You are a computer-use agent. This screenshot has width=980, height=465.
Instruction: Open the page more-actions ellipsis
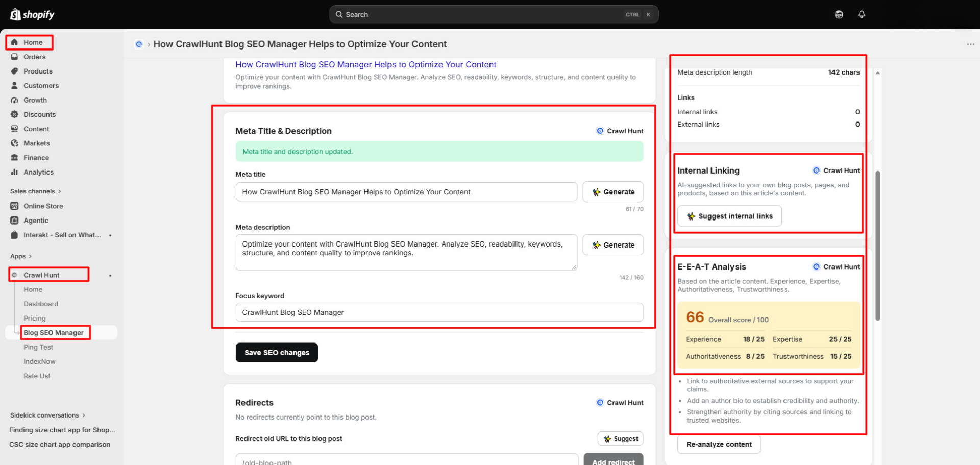point(970,44)
